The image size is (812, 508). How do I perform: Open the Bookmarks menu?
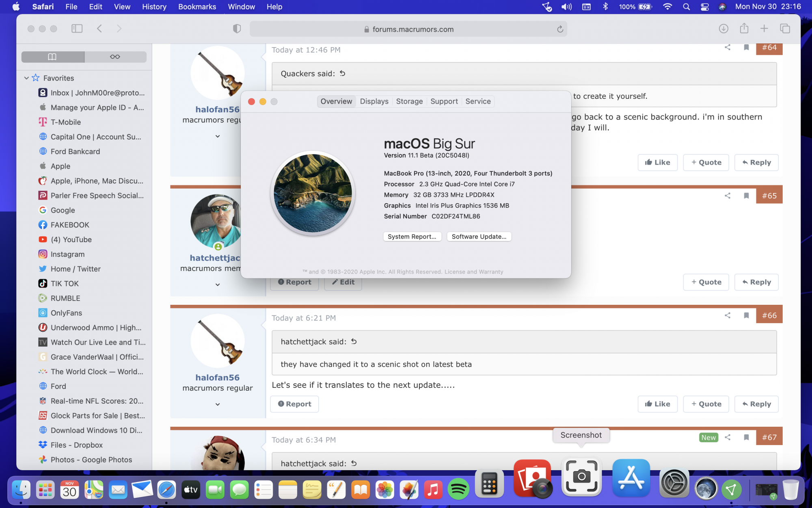click(197, 7)
